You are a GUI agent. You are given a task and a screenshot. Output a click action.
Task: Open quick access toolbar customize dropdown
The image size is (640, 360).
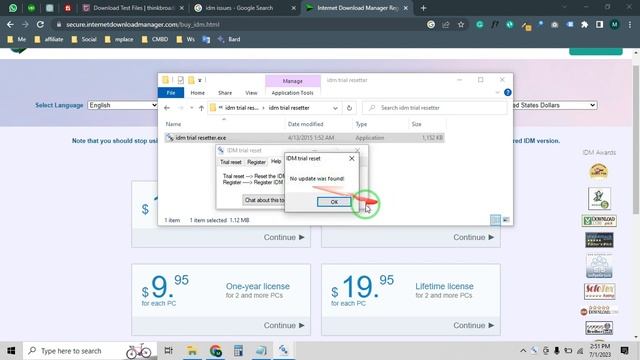200,80
